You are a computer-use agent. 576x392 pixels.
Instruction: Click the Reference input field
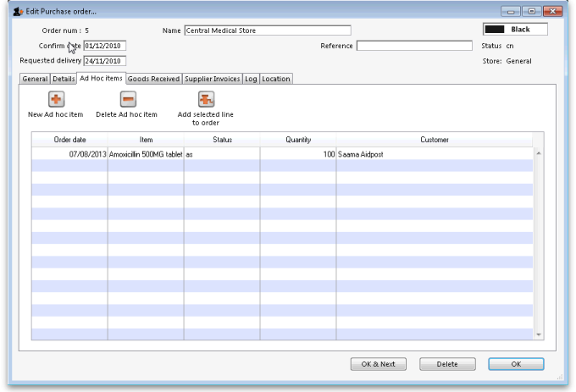click(x=414, y=46)
